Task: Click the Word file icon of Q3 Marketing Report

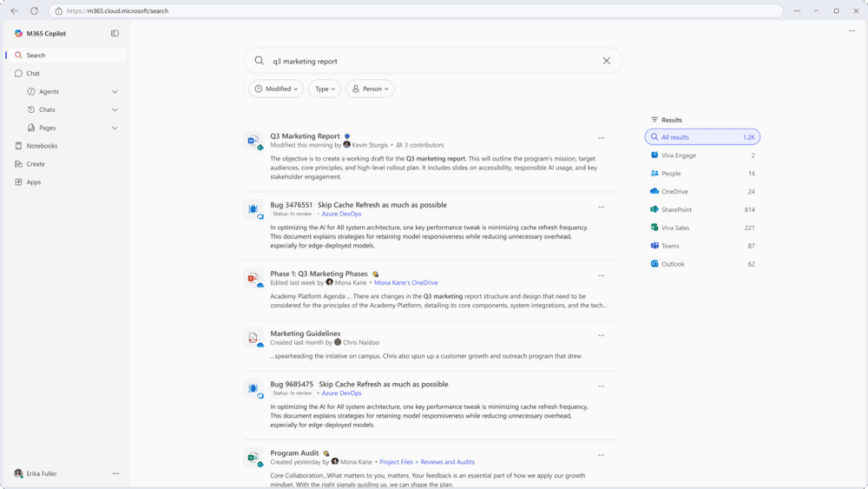Action: tap(254, 142)
